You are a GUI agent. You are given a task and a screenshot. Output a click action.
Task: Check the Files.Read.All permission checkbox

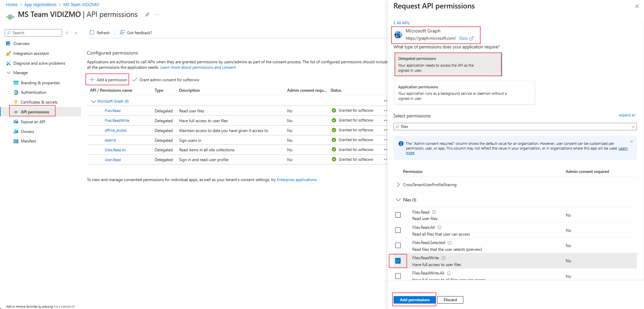[x=398, y=230]
